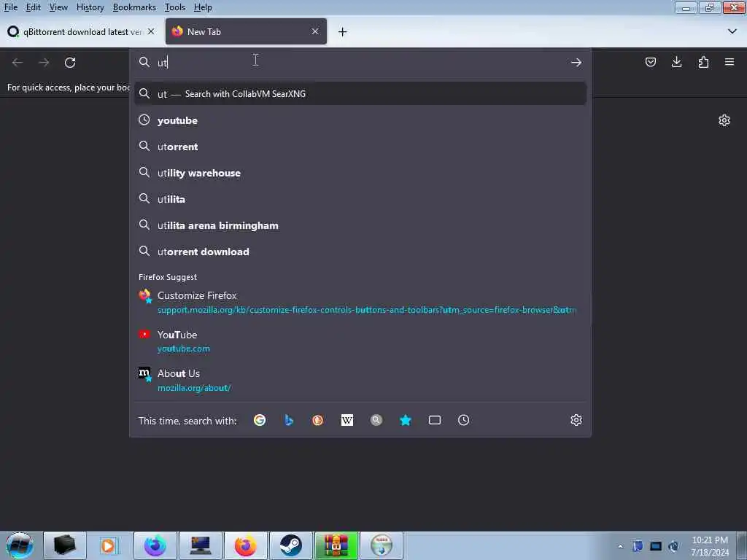Open new tab page settings gear
Image resolution: width=747 pixels, height=560 pixels.
click(724, 120)
